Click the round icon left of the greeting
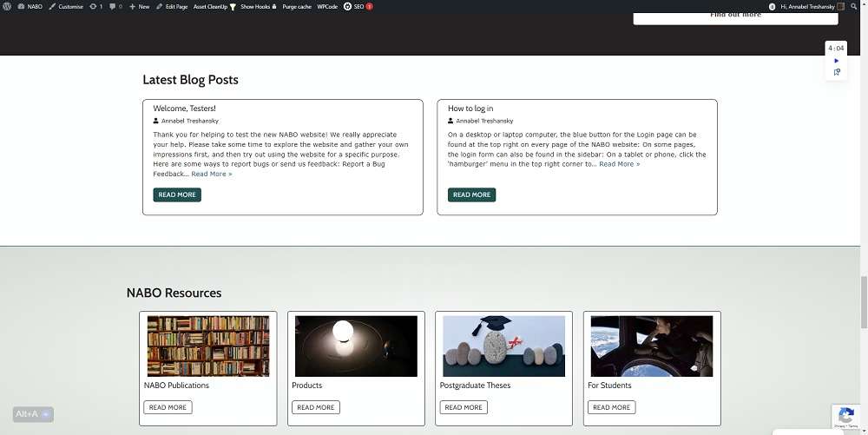The image size is (868, 435). click(x=773, y=7)
